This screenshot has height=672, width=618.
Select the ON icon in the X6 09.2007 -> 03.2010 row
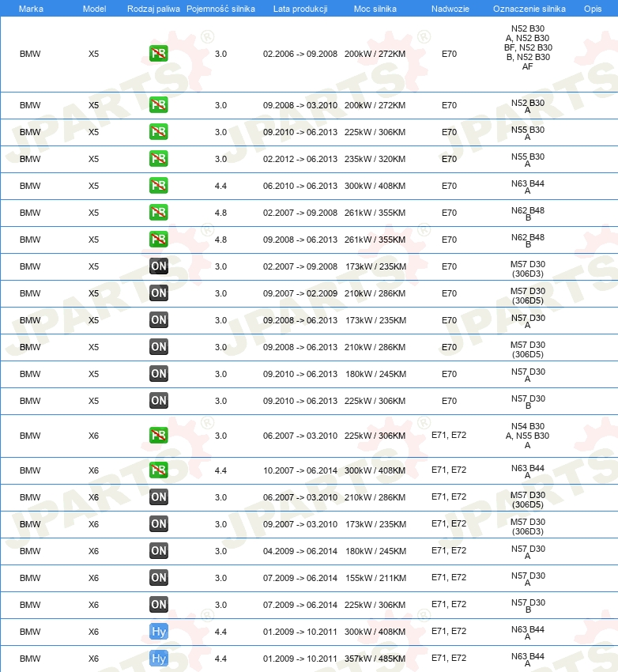(159, 523)
